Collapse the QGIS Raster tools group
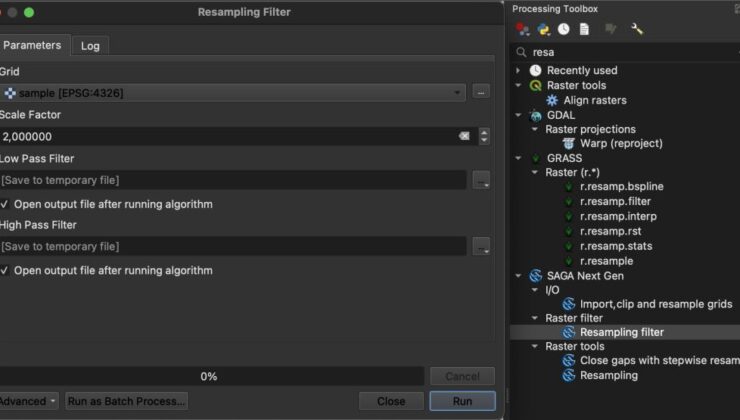The height and width of the screenshot is (420, 740). pos(518,85)
